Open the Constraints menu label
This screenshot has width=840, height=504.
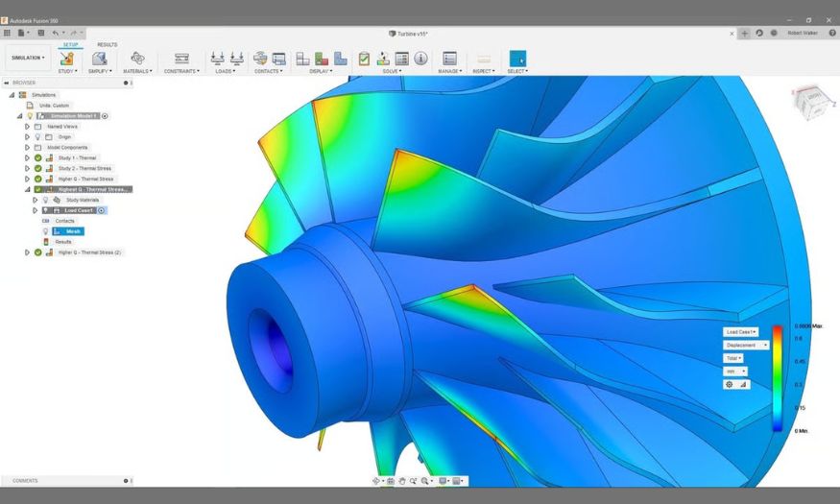pos(181,71)
